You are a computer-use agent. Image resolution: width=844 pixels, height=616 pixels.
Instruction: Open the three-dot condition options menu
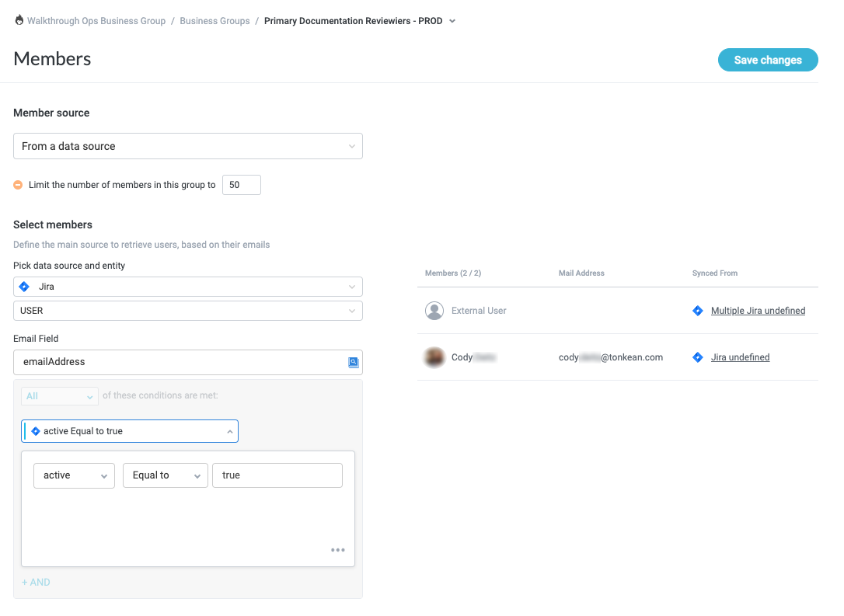point(337,550)
